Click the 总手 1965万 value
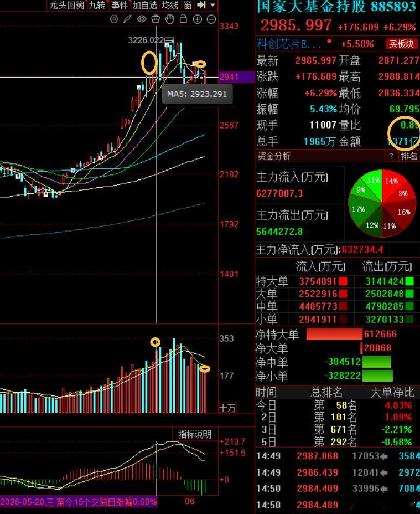 [x=319, y=141]
